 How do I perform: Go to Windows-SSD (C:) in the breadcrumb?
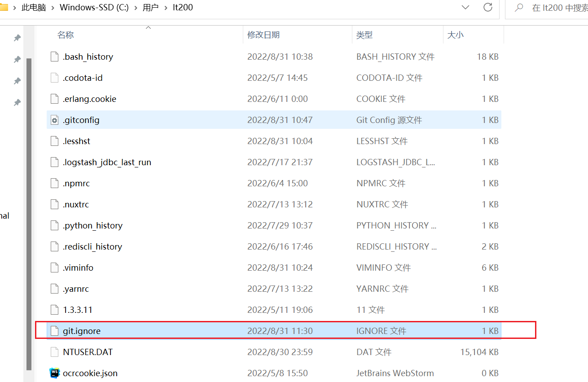point(95,8)
